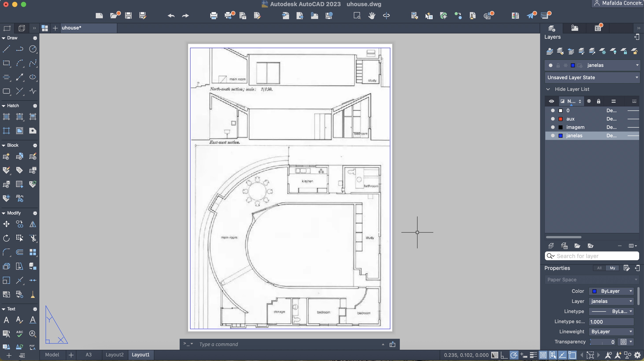
Task: Select the Circle tool in the Draw panel
Action: tap(33, 49)
